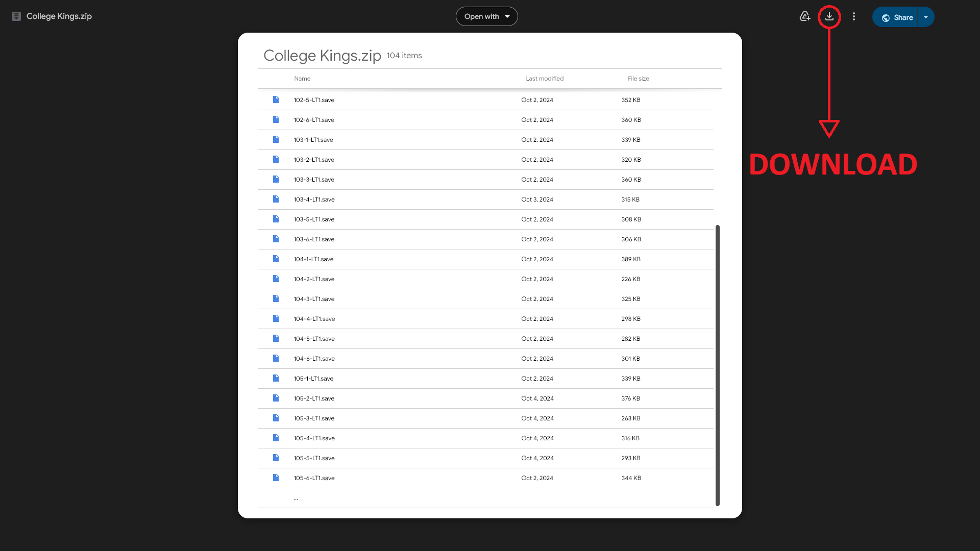Viewport: 980px width, 551px height.
Task: Click file icon of 103-6-LT1.save
Action: tap(276, 239)
